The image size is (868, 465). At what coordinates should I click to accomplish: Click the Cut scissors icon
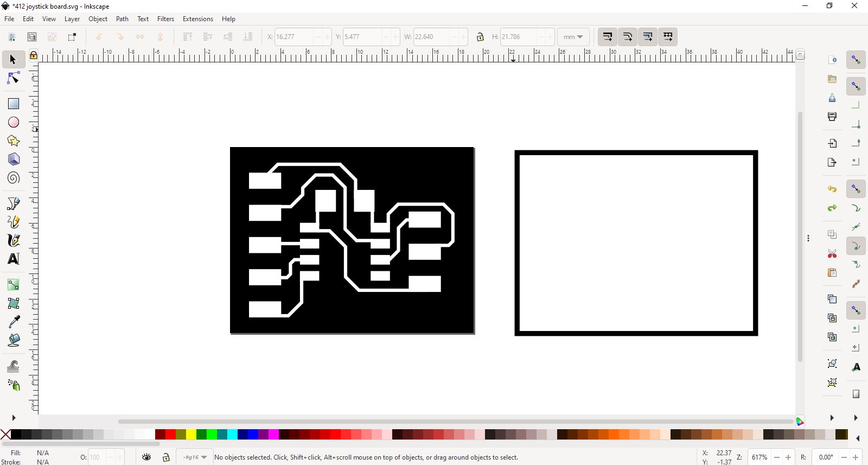click(832, 253)
